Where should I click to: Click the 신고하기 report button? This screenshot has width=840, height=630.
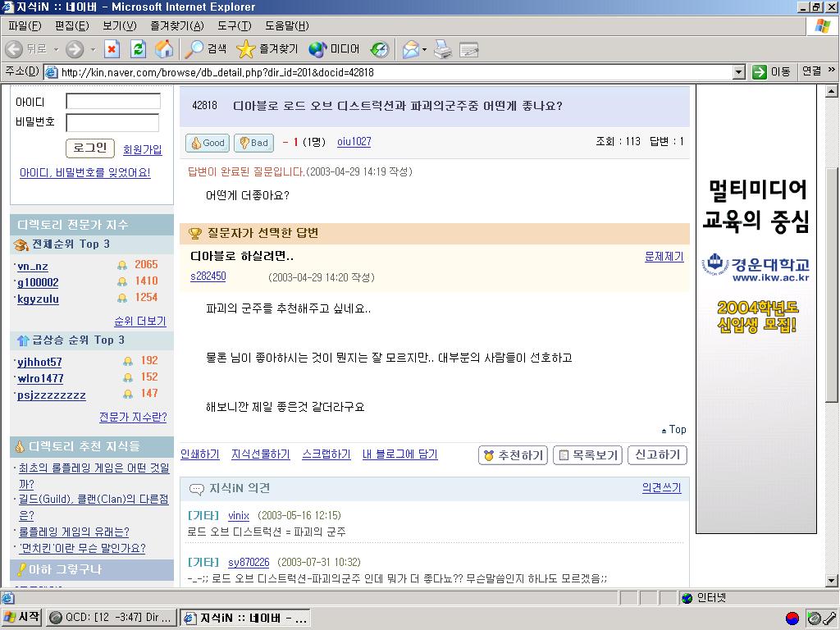(657, 454)
